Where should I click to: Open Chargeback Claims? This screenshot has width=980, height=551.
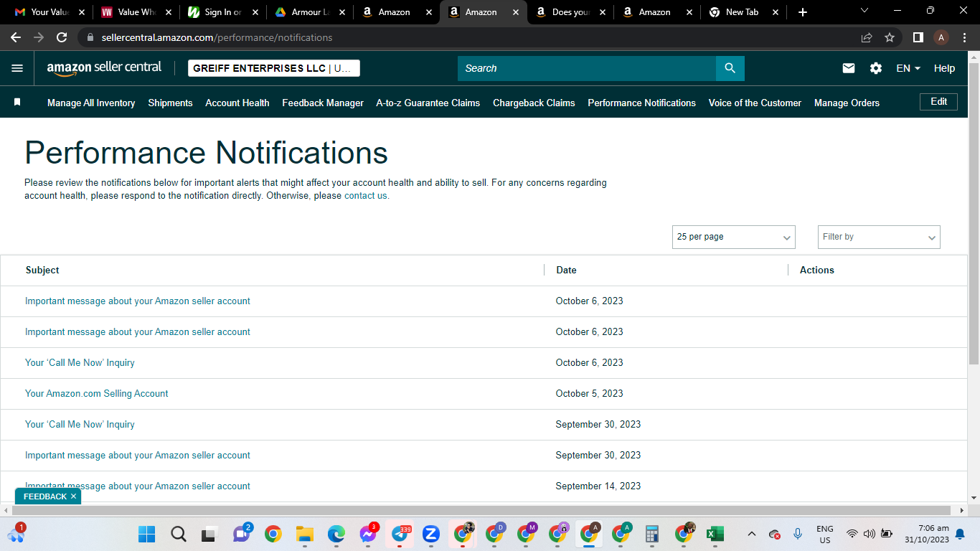(534, 103)
